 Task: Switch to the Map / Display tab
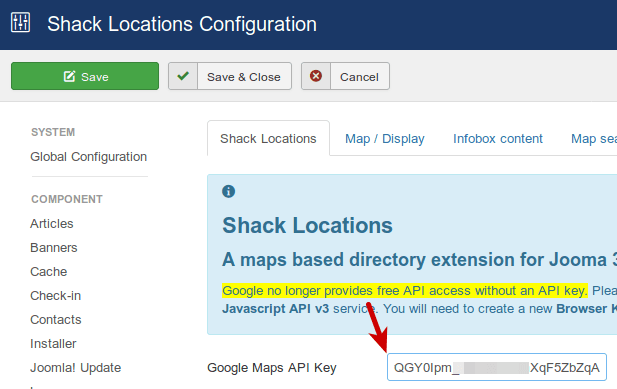tap(384, 138)
